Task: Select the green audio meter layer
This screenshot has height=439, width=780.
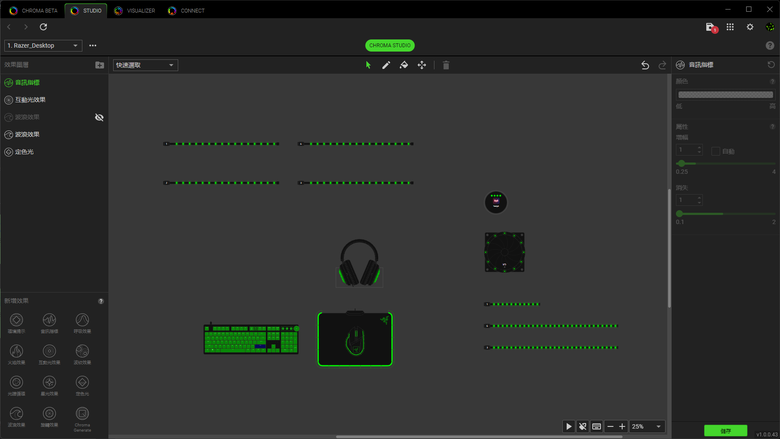Action: tap(54, 83)
